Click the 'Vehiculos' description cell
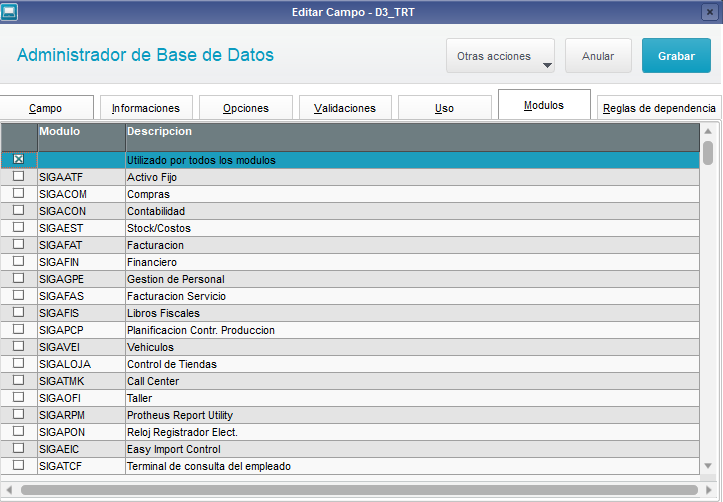723x502 pixels. [413, 347]
